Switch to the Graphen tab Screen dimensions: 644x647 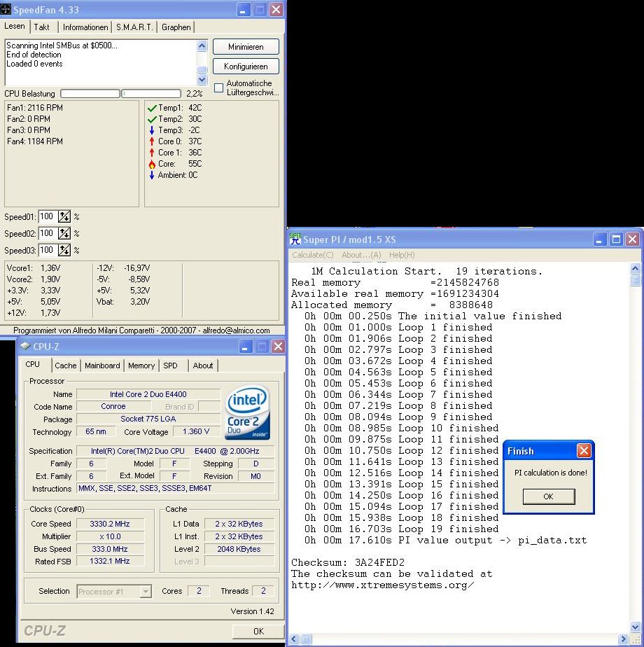(x=176, y=27)
